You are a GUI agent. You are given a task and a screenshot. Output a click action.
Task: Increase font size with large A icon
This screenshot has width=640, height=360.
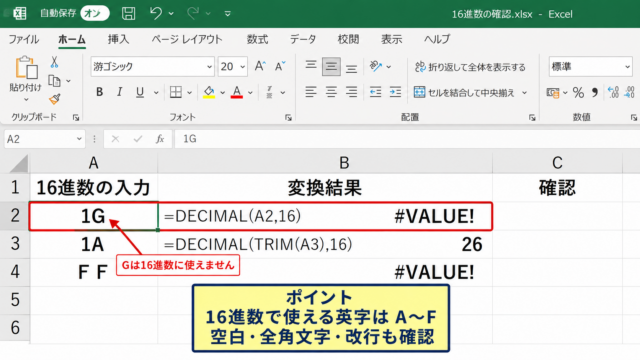[x=260, y=66]
